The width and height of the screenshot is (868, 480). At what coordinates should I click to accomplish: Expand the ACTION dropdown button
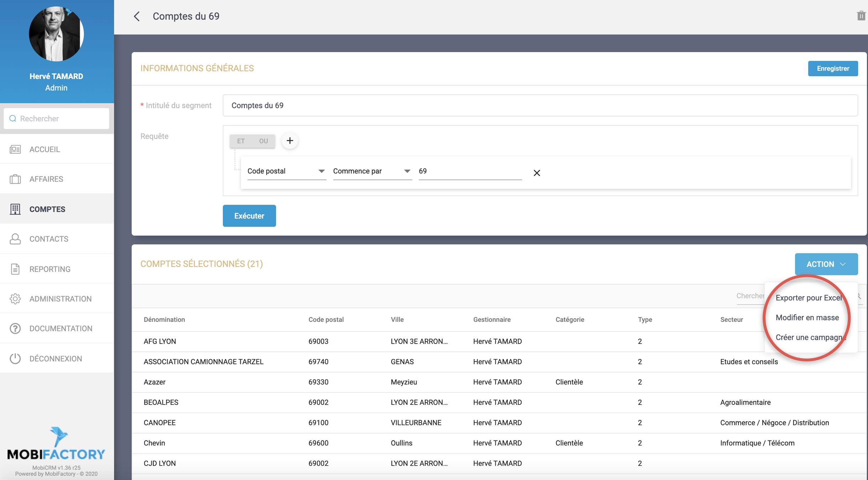point(826,264)
